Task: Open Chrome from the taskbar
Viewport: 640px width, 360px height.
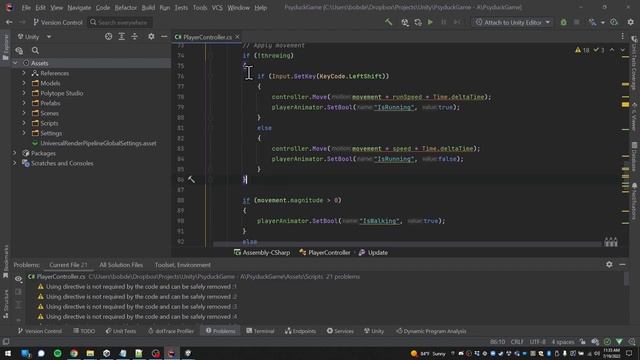Action: click(x=74, y=353)
